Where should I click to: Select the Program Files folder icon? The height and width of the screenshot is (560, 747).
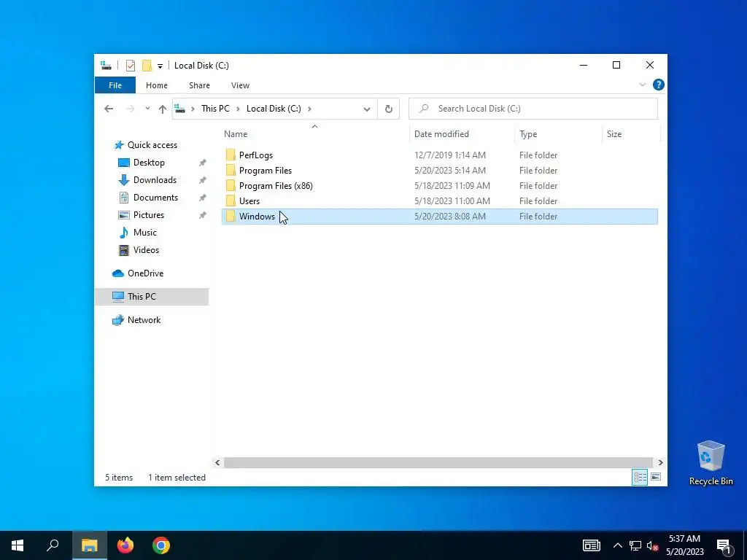231,170
